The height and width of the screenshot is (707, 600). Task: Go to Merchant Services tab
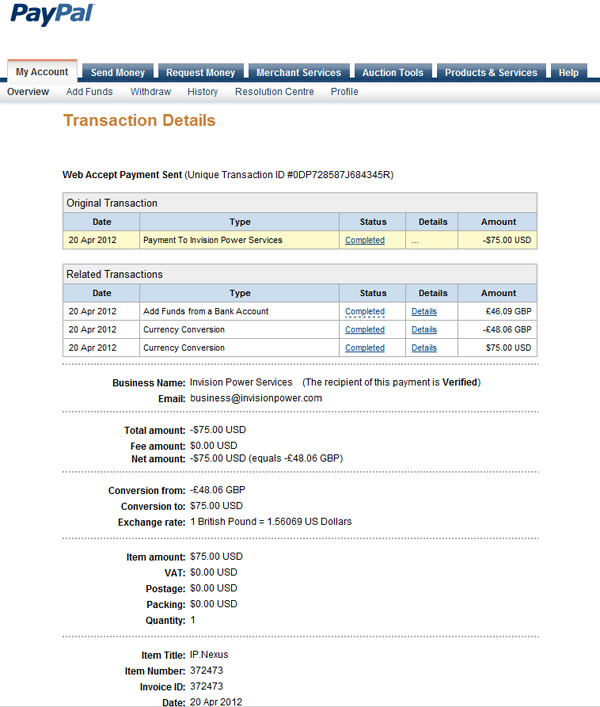coord(299,72)
